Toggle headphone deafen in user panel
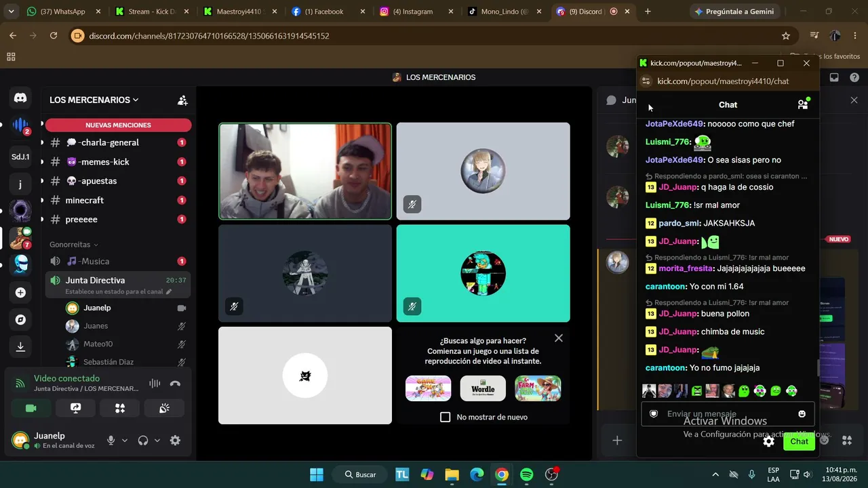Viewport: 868px width, 488px height. click(142, 441)
